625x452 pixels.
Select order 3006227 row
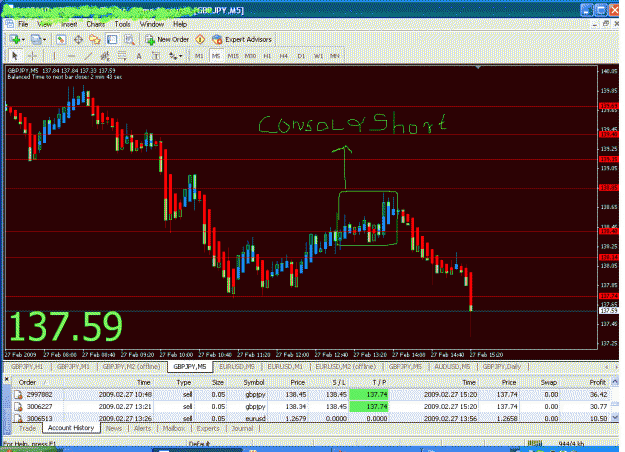coord(311,407)
